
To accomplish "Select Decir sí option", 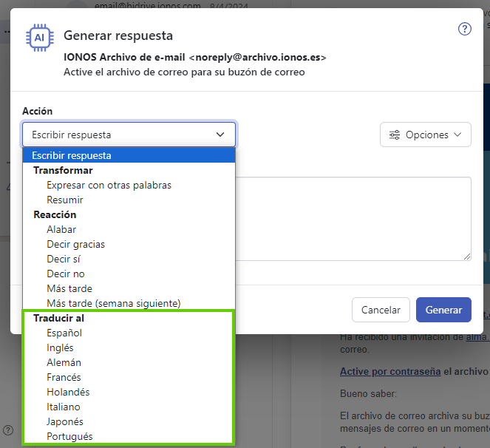I will (129, 259).
